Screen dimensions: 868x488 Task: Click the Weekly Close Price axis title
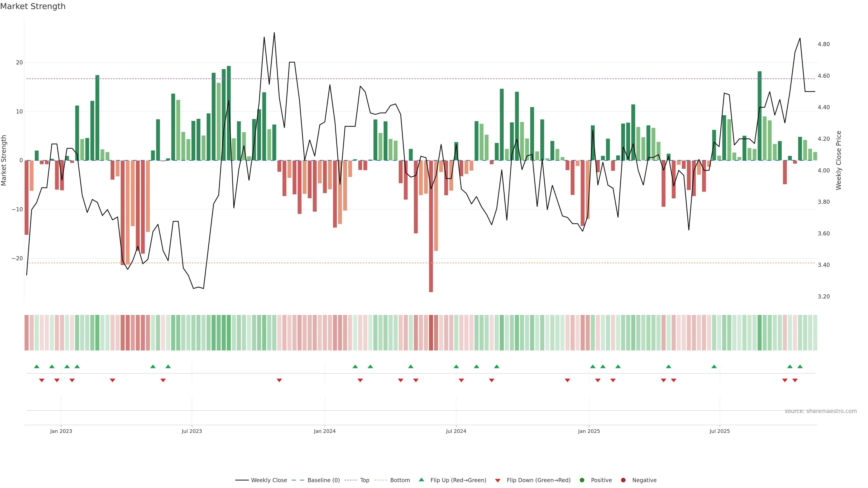839,160
